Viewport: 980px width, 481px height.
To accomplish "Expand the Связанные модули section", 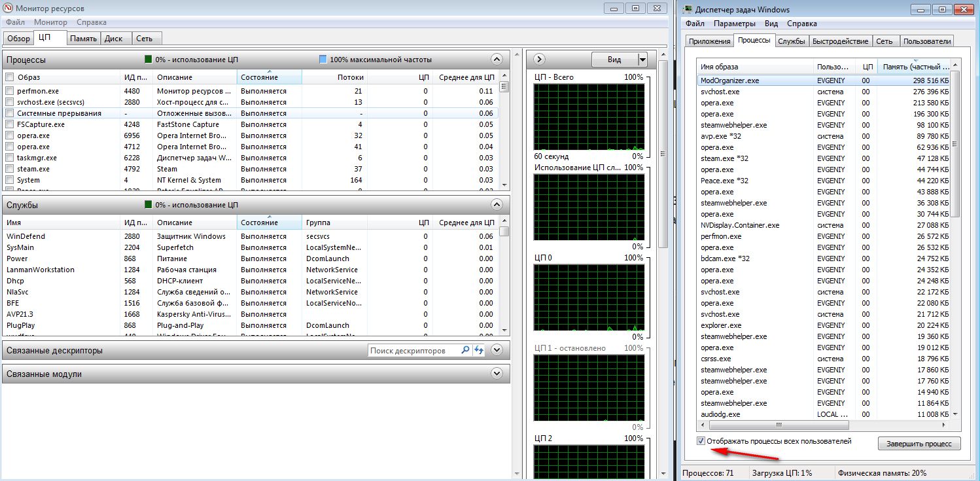I will coord(497,374).
